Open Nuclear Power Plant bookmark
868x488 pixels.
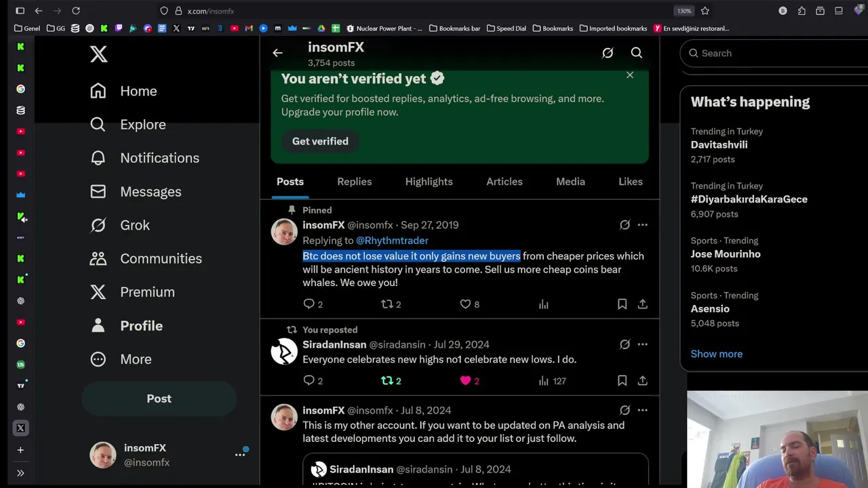[384, 28]
